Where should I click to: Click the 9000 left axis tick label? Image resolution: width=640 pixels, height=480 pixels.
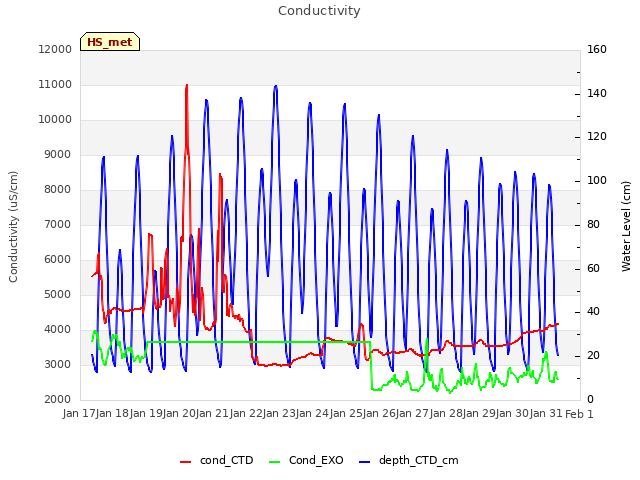(x=58, y=155)
